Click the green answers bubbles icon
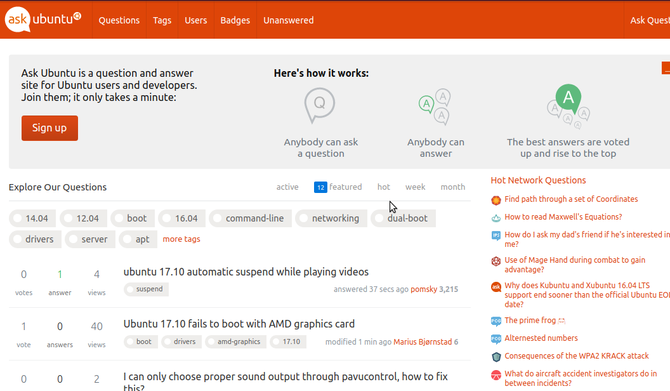The height and width of the screenshot is (391, 670). (x=434, y=107)
